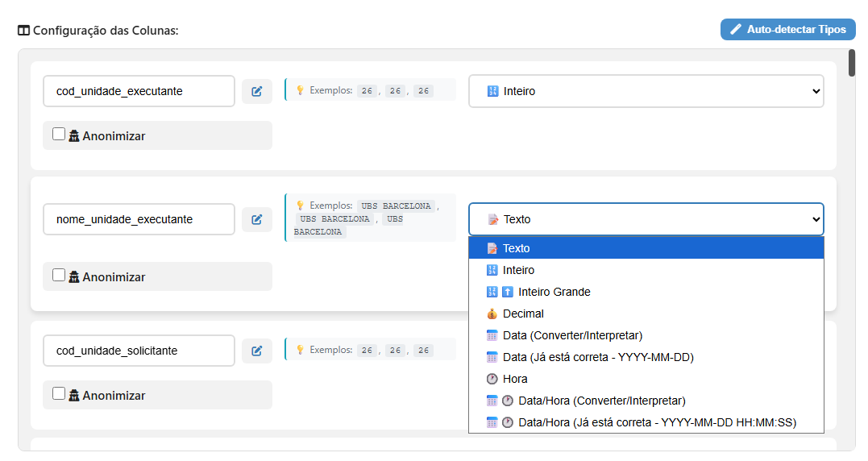
Task: Click lightbulb icon in nome_unidade_executante examples
Action: pyautogui.click(x=300, y=206)
